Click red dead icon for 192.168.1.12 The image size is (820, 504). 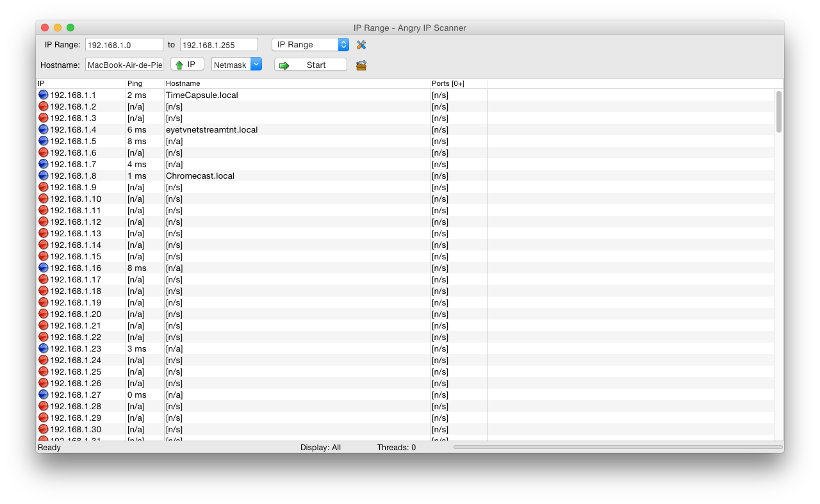pos(44,222)
